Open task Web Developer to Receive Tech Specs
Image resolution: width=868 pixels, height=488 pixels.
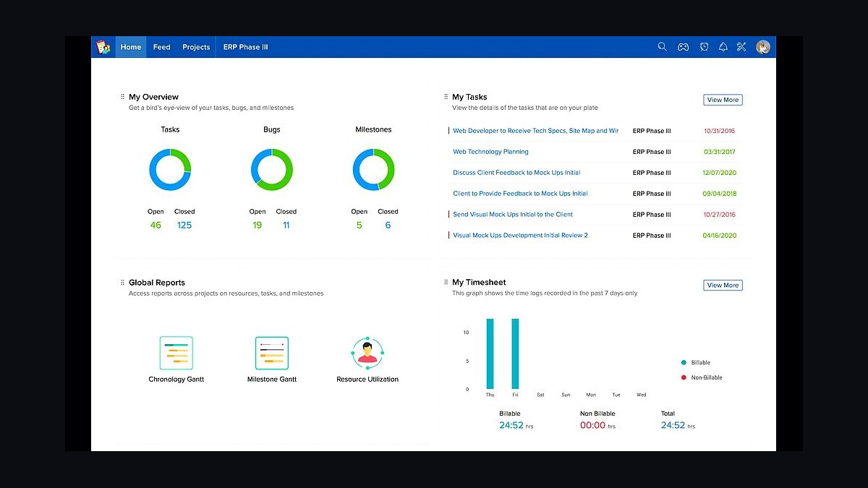pos(535,131)
